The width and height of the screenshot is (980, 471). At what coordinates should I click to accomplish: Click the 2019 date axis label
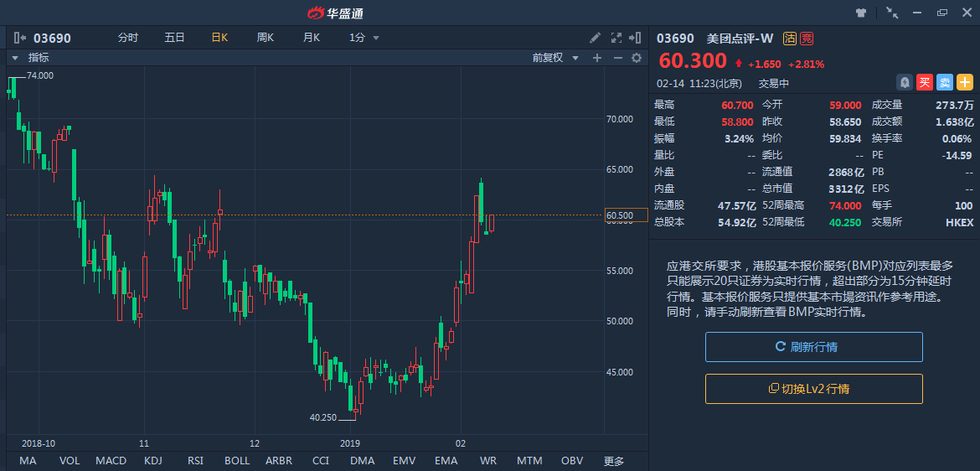tap(350, 443)
